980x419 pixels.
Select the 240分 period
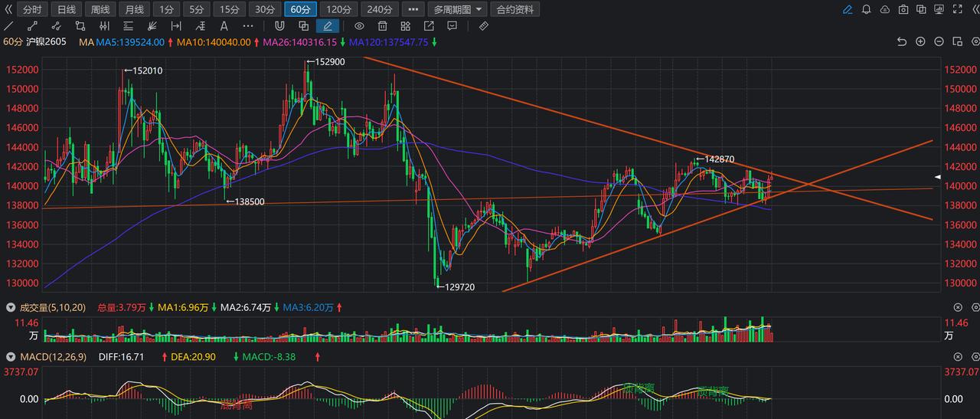click(x=379, y=10)
